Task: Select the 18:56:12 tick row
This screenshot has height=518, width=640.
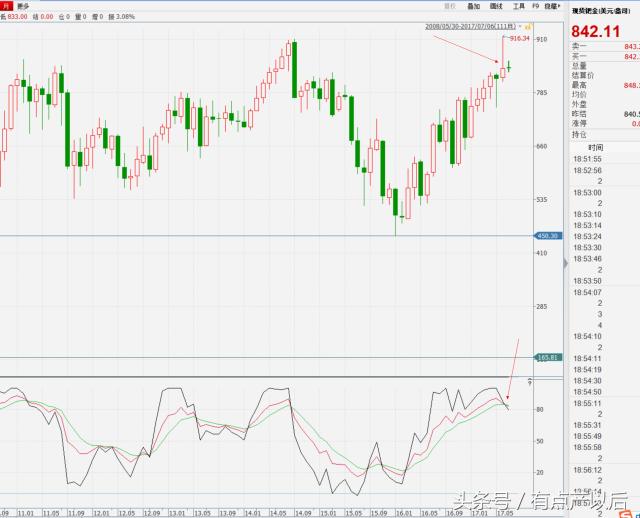Action: (x=605, y=470)
